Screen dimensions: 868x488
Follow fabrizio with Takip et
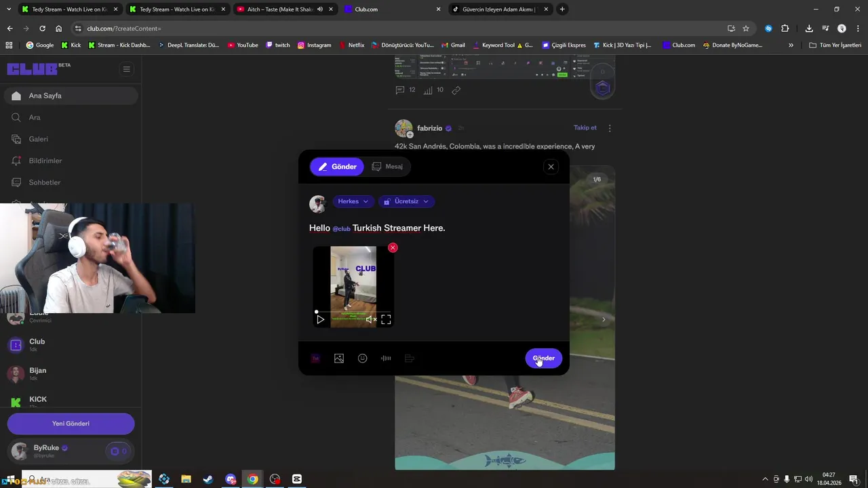point(585,128)
